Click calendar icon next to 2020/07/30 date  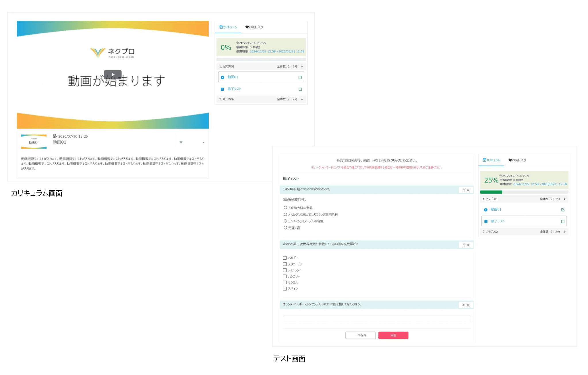tap(55, 136)
